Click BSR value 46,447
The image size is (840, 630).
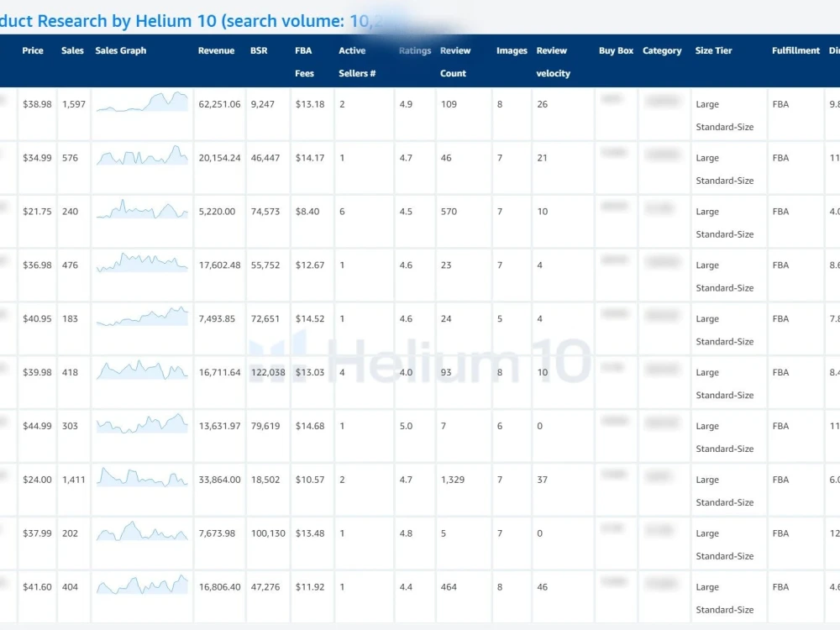pyautogui.click(x=265, y=158)
